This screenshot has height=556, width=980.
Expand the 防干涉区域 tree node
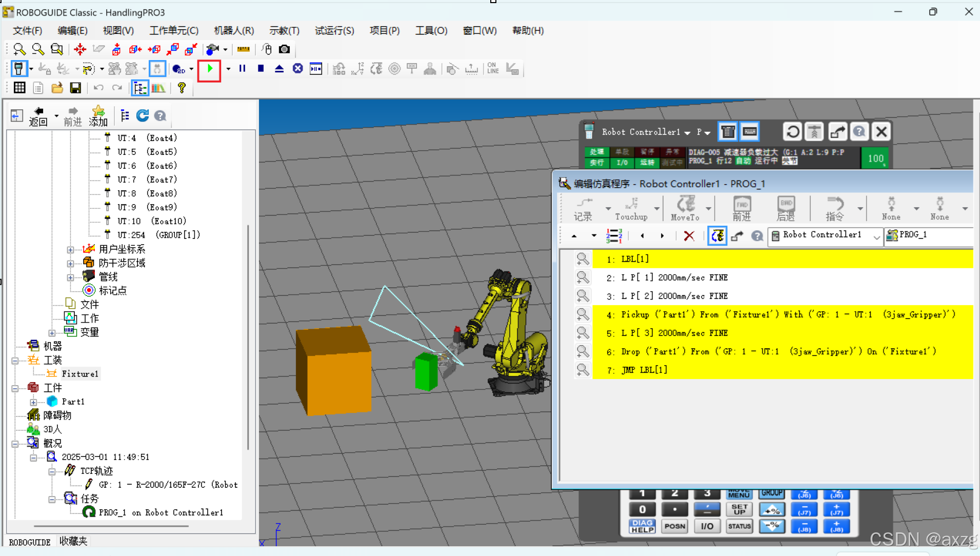point(70,264)
